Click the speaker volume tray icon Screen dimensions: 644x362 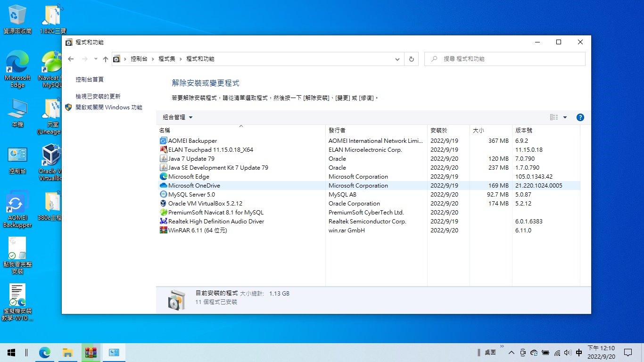(x=568, y=353)
